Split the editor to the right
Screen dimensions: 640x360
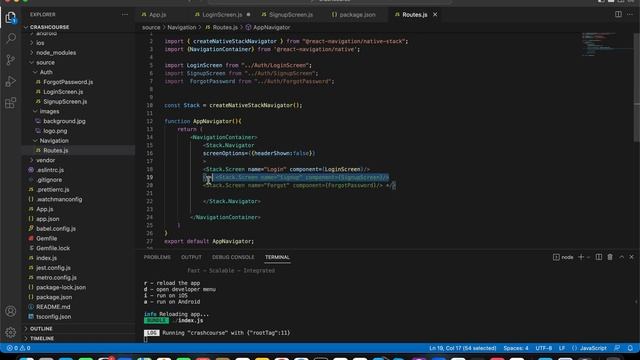[x=618, y=14]
